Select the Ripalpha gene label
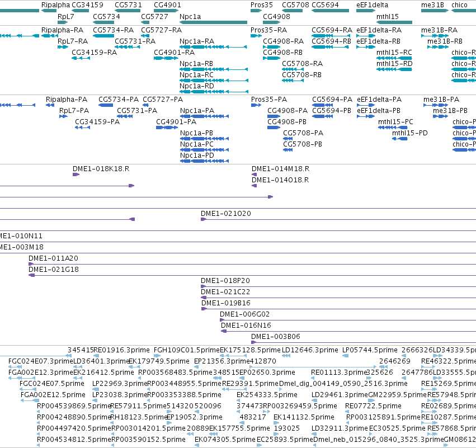The image size is (476, 448). pos(55,5)
